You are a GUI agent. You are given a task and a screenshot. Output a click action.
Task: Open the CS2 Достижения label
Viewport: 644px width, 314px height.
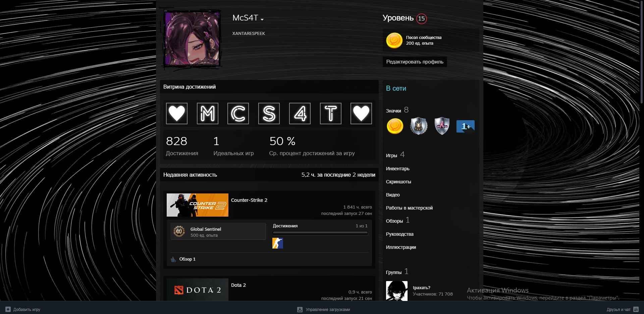[x=285, y=226]
